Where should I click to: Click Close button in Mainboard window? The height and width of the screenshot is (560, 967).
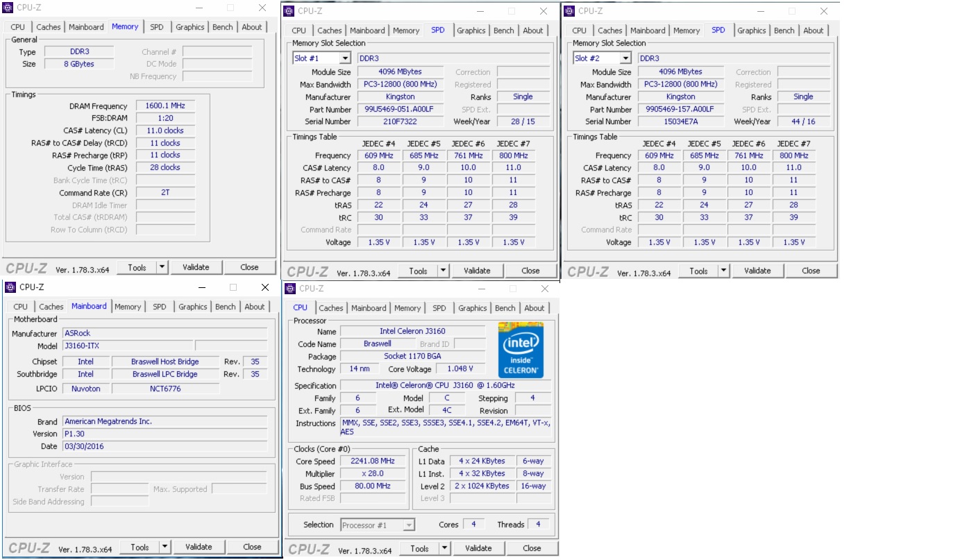pos(252,547)
